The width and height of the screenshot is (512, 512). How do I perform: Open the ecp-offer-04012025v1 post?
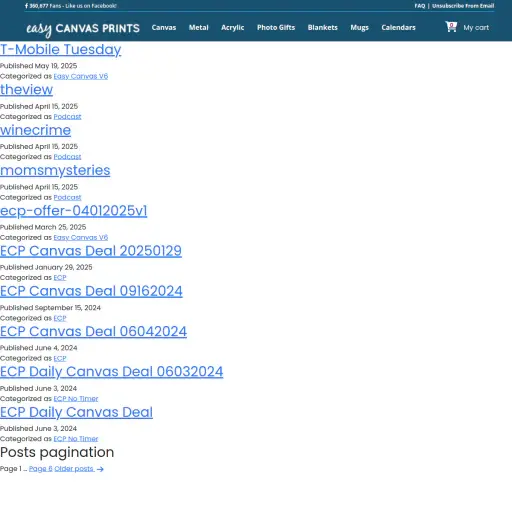click(x=73, y=211)
